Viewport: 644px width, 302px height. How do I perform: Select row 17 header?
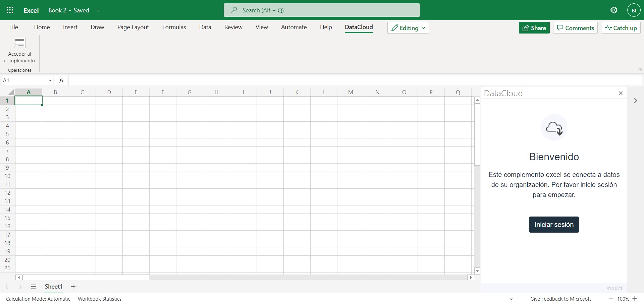[x=7, y=235]
